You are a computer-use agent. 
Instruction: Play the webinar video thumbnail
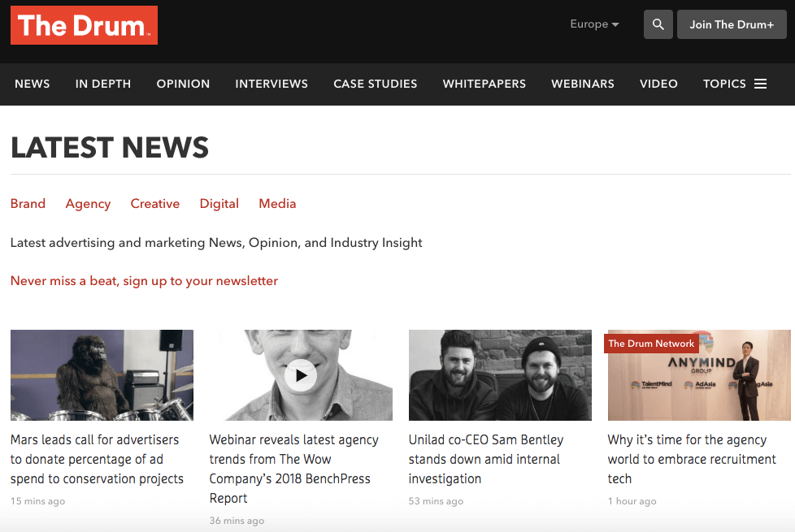coord(301,375)
